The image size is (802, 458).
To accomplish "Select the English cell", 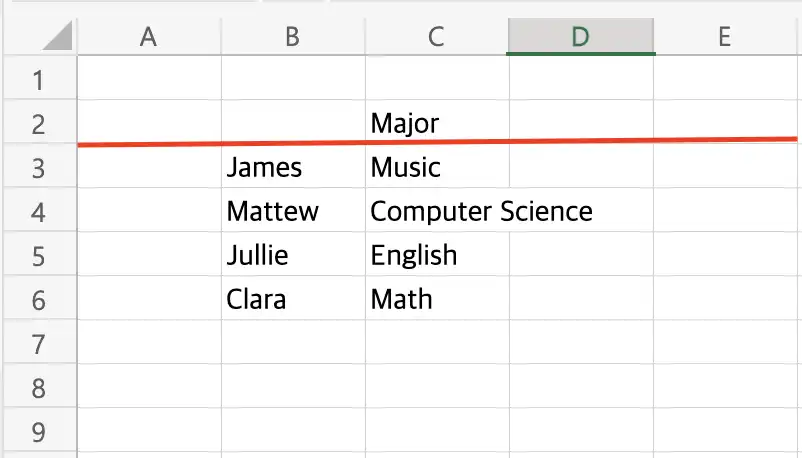I will coord(437,254).
